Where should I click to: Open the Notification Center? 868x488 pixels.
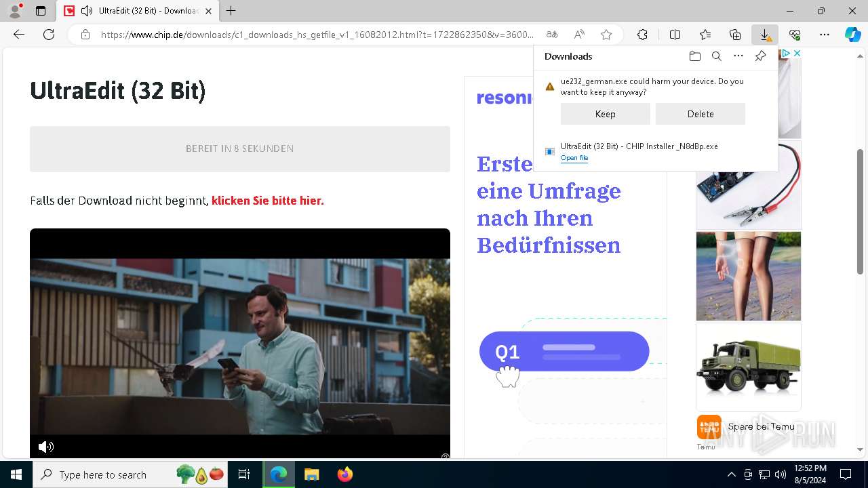click(x=846, y=474)
